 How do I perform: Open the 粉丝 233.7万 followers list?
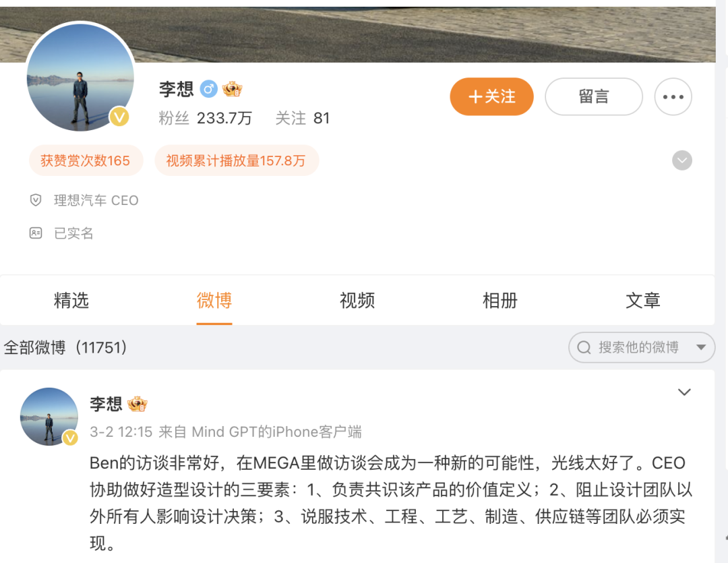tap(205, 118)
